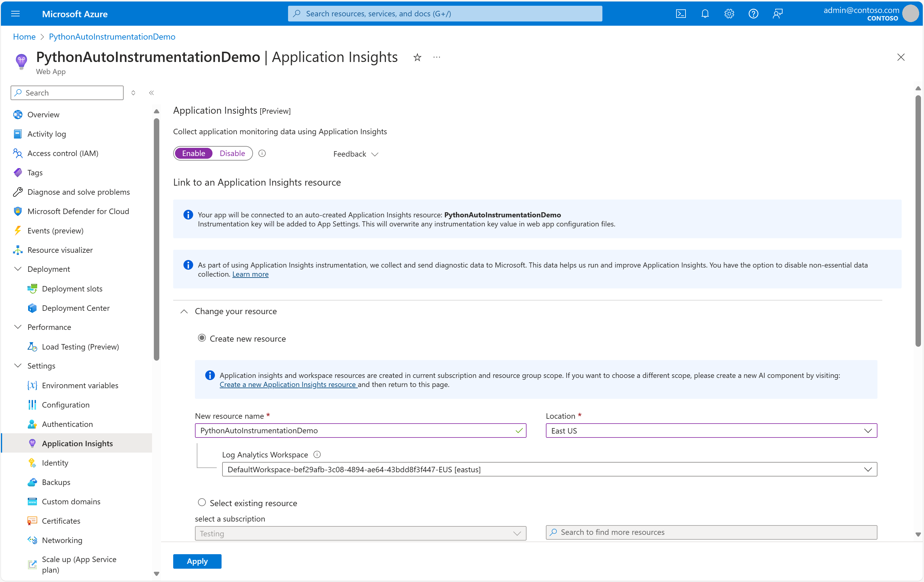Collapse the Change your resource section
Screen dimensions: 924x582
pyautogui.click(x=184, y=311)
